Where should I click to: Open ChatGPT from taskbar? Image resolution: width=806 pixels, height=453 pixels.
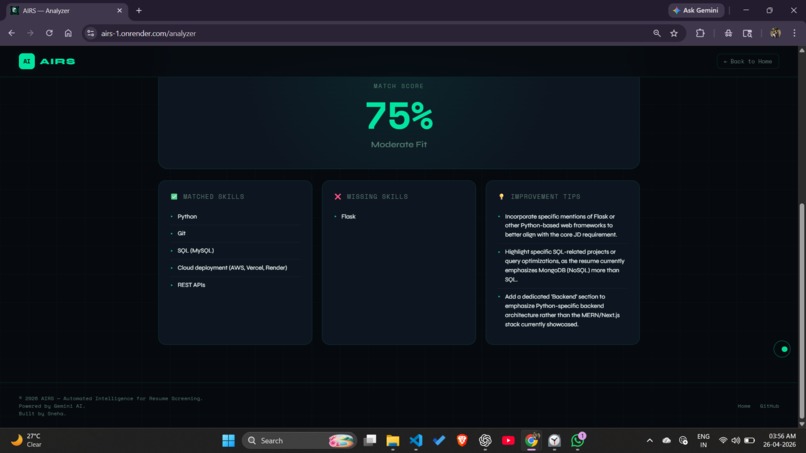click(485, 440)
